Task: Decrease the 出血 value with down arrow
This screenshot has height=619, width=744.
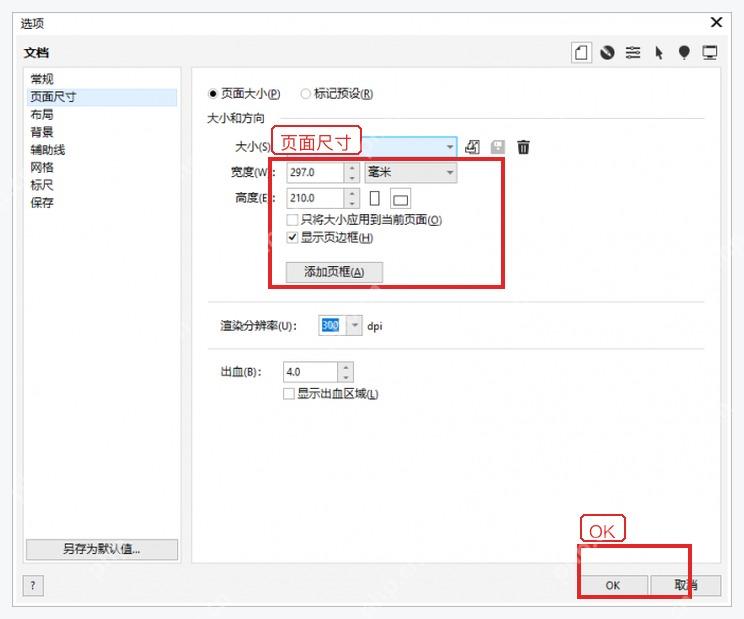Action: 346,378
